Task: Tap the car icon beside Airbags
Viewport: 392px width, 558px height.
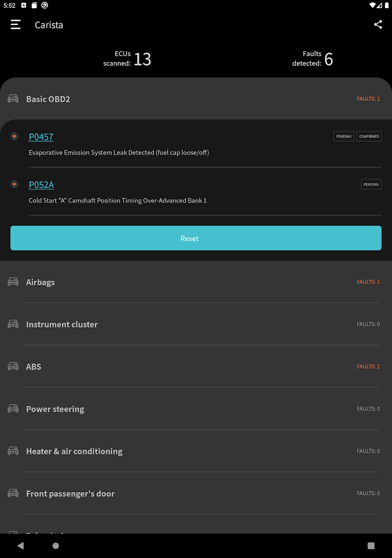Action: click(x=13, y=282)
